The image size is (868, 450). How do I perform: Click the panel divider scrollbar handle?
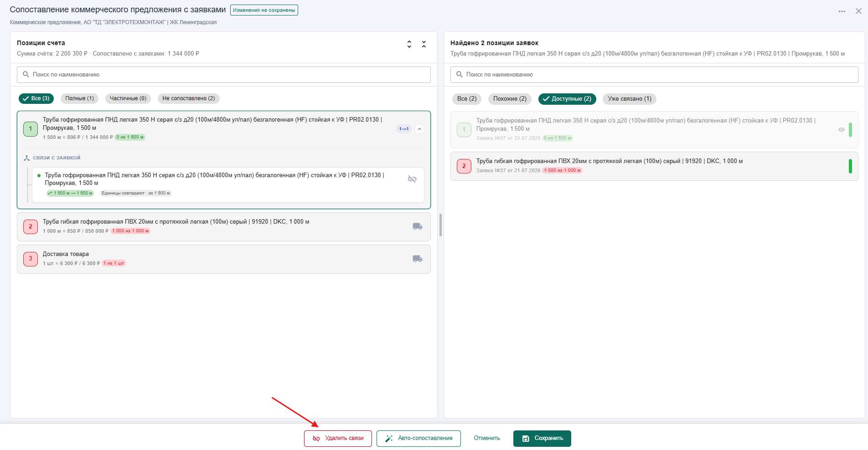[x=440, y=225]
